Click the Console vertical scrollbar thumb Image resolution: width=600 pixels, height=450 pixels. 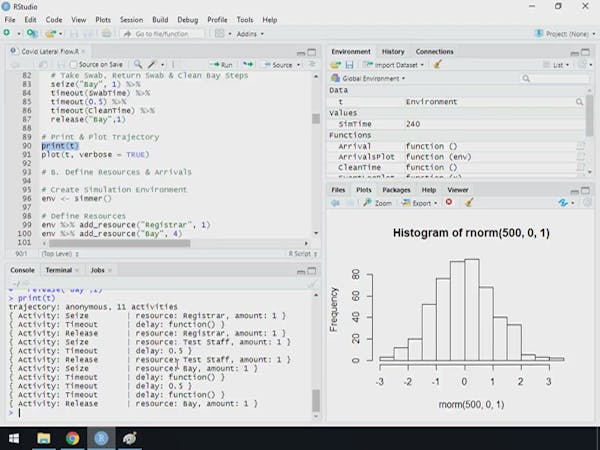(316, 400)
